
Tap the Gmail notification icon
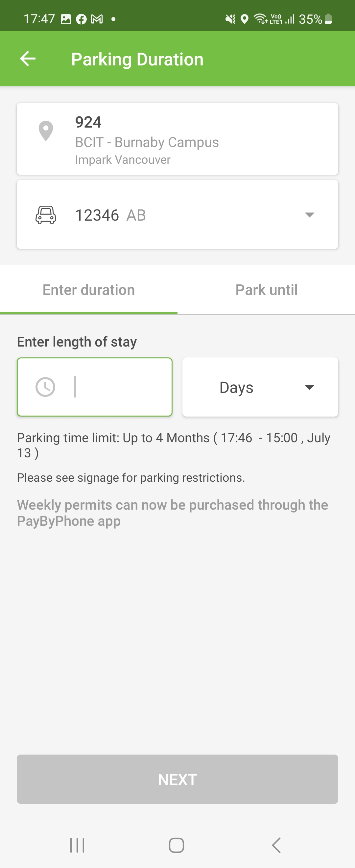click(97, 19)
